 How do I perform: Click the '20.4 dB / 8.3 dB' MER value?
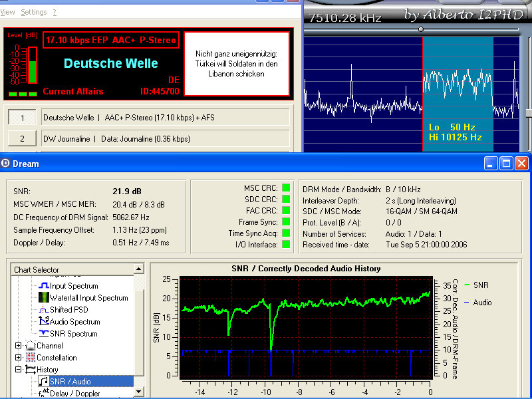138,205
